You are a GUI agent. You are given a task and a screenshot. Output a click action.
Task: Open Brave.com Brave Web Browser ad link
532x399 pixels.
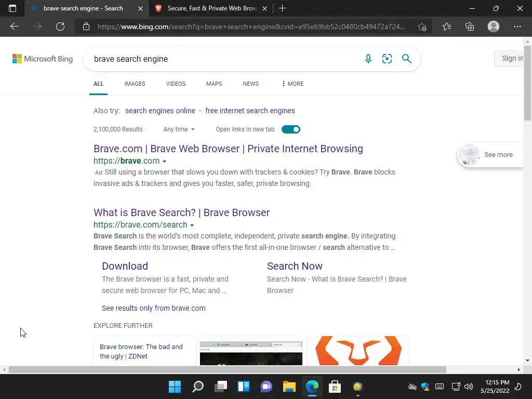tap(229, 149)
